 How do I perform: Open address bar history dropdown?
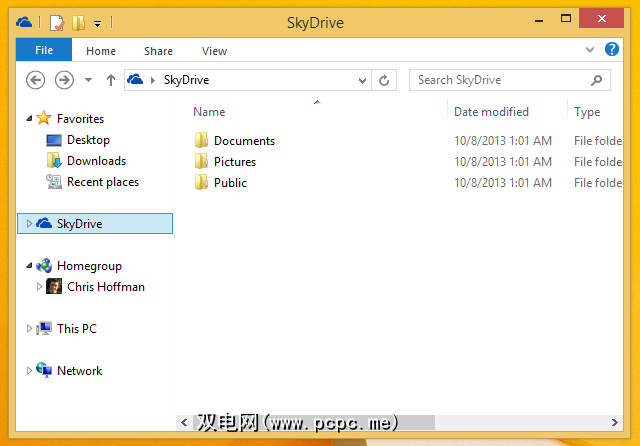pos(362,80)
